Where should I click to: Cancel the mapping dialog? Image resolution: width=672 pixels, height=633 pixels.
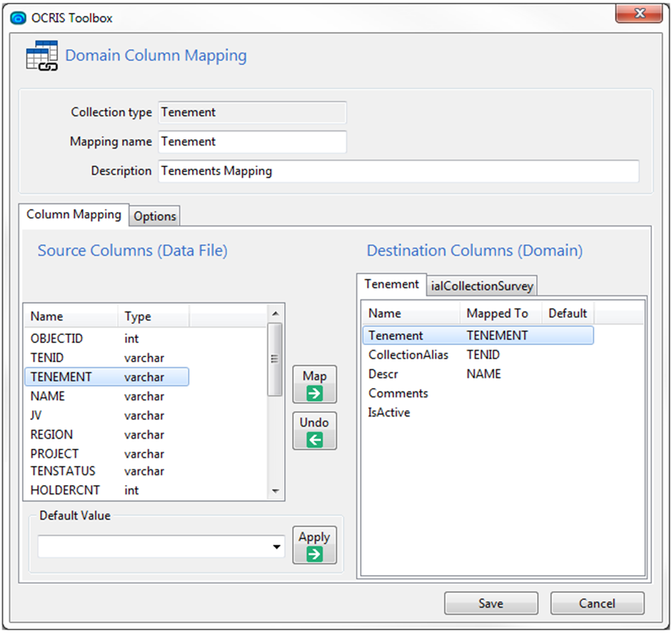tap(597, 604)
